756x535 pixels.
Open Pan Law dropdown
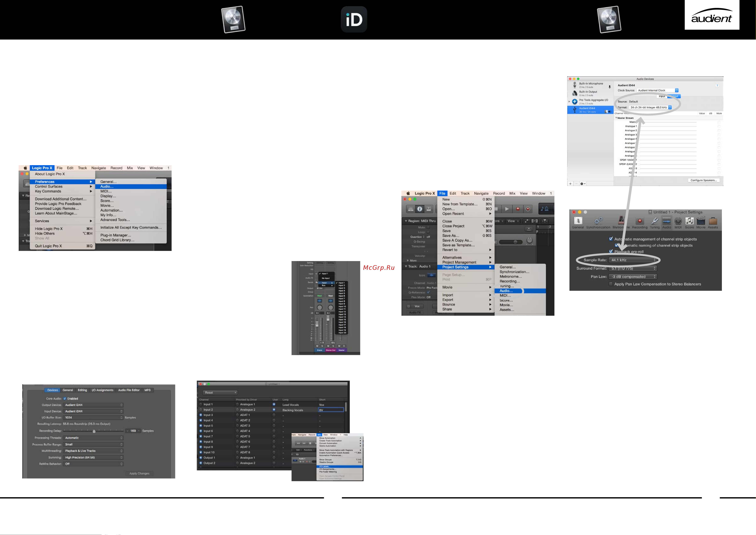tap(633, 277)
